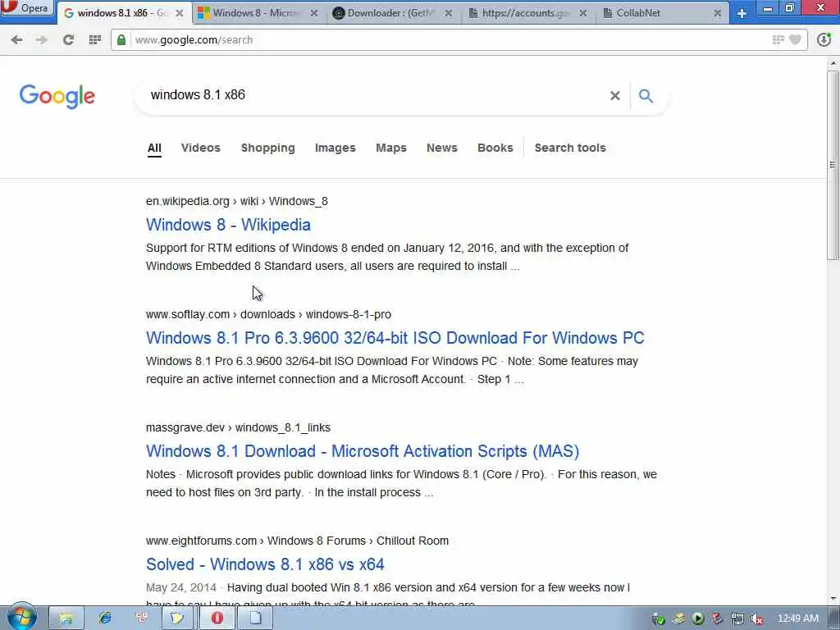Switch to Images results
The height and width of the screenshot is (630, 840).
point(336,148)
